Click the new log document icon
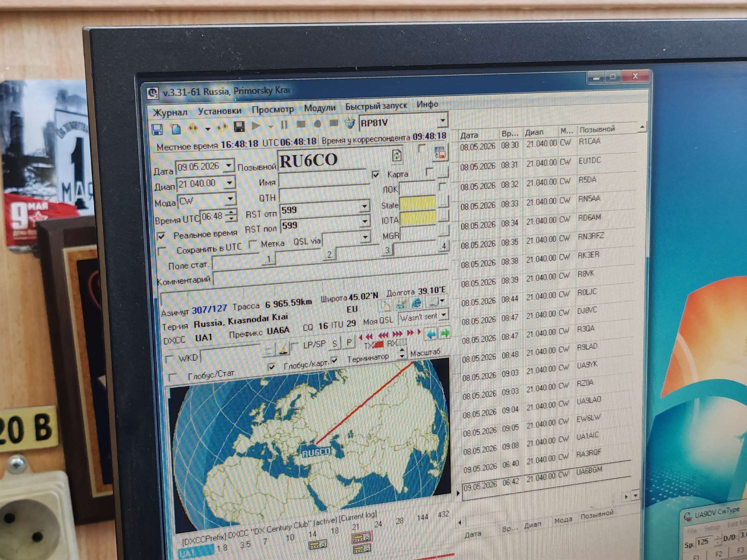 176,129
